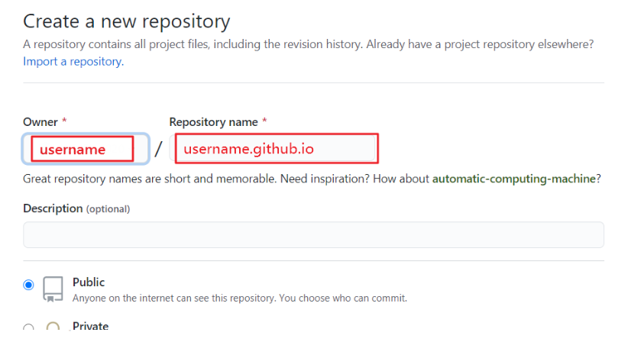The width and height of the screenshot is (644, 342).
Task: Focus the Repository name input field
Action: (x=276, y=149)
